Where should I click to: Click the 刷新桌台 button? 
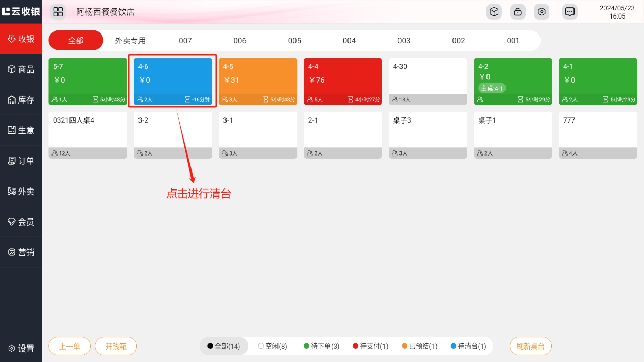click(x=530, y=347)
